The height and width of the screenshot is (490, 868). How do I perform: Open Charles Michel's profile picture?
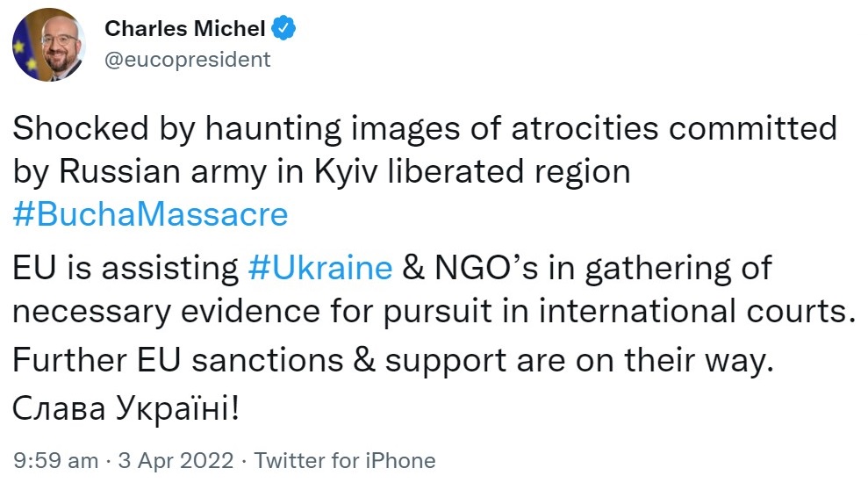coord(49,45)
